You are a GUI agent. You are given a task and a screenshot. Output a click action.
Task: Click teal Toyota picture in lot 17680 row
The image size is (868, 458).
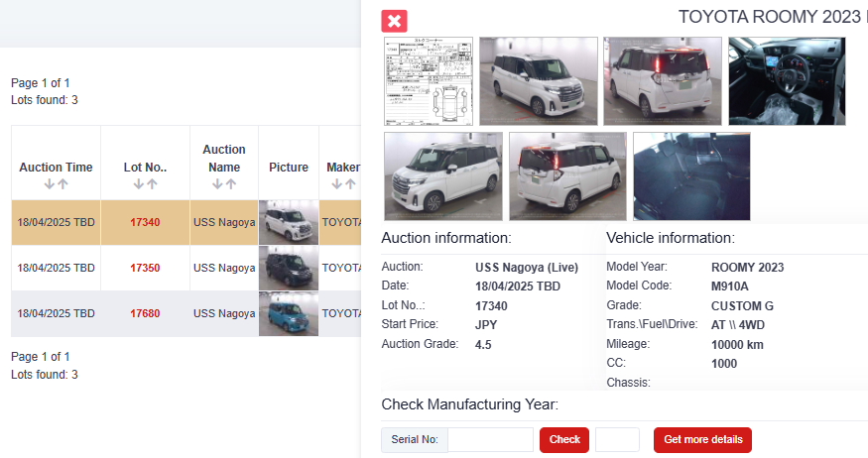coord(289,313)
